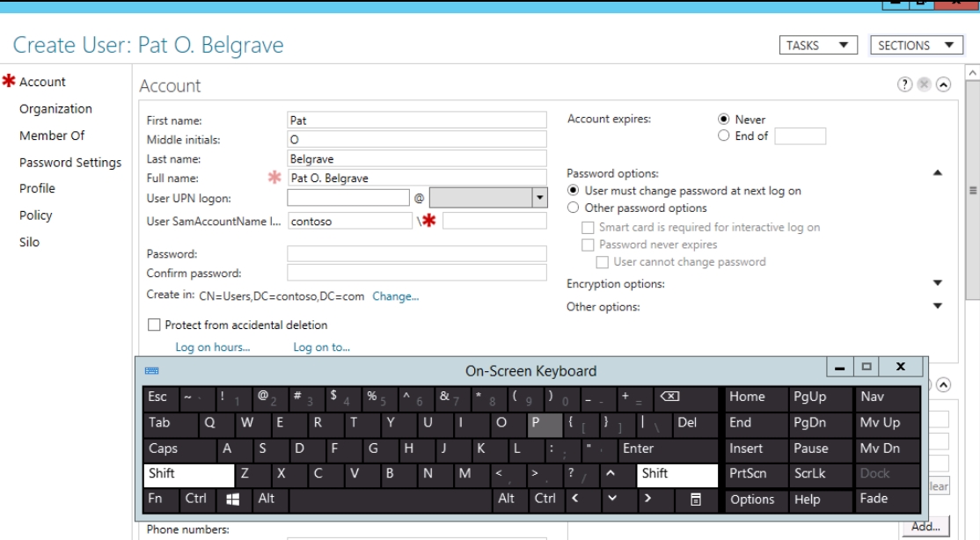This screenshot has height=540, width=980.
Task: Click the Confirm password field
Action: tap(417, 273)
